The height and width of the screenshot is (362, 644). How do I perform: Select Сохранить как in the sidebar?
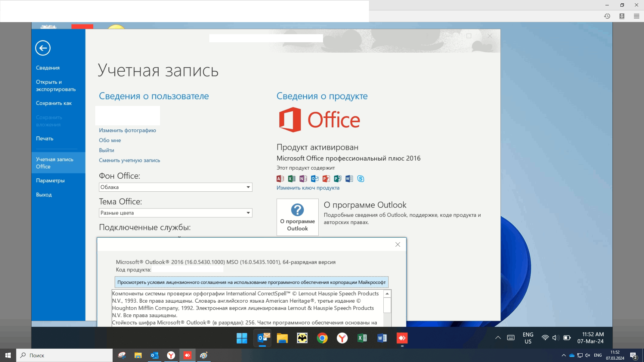[x=54, y=103]
